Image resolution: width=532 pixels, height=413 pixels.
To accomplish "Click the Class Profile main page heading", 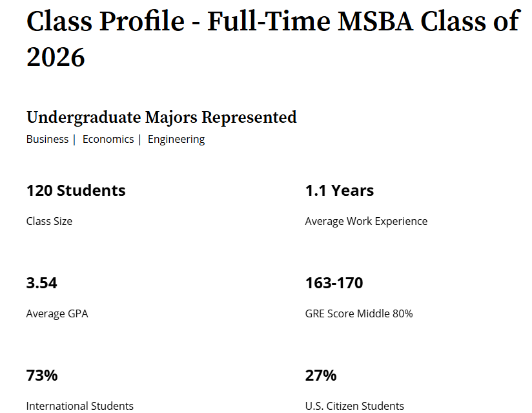I will 272,23.
